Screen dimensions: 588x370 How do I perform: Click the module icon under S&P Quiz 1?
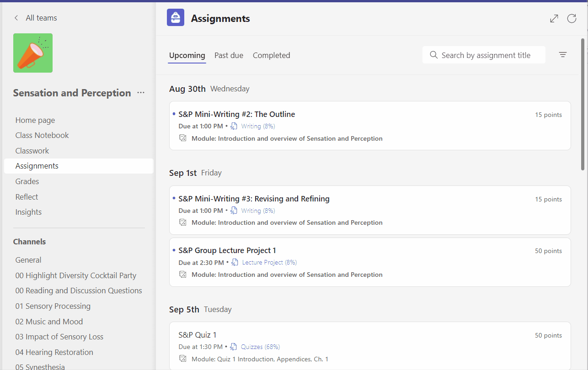(x=183, y=359)
